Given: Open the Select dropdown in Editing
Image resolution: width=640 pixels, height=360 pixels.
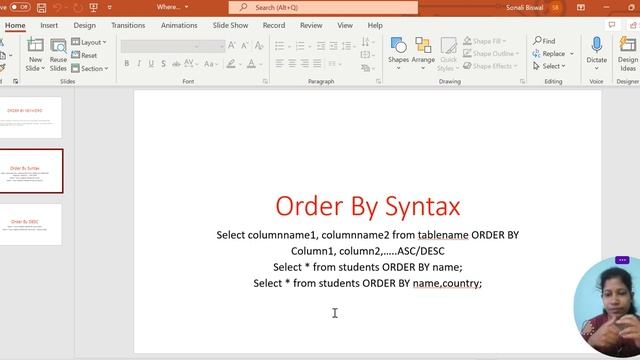Looking at the screenshot, I should click(549, 66).
